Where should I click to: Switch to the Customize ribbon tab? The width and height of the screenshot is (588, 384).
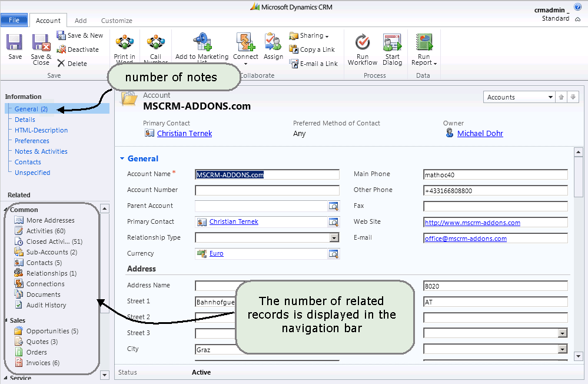coord(117,21)
